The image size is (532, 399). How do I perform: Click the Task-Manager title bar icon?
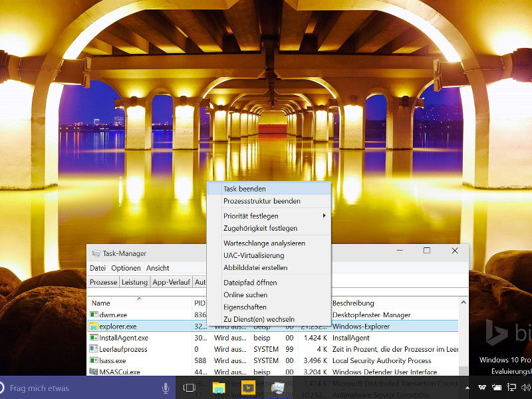(96, 253)
